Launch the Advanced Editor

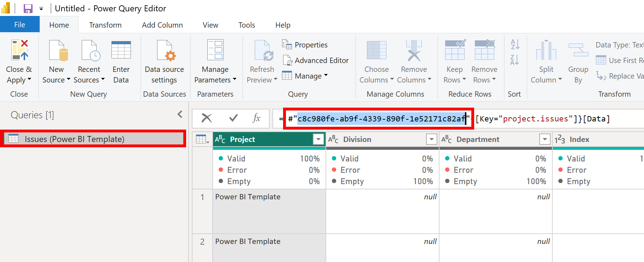(x=316, y=60)
